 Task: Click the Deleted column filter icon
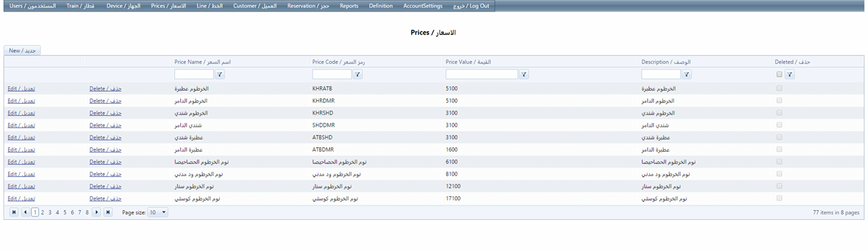[789, 75]
